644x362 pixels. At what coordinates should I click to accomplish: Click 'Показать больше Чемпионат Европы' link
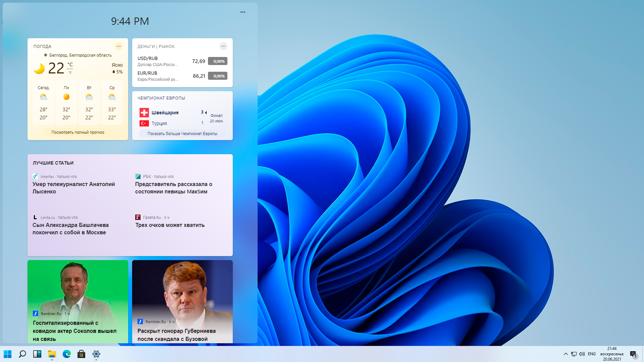[x=182, y=134]
